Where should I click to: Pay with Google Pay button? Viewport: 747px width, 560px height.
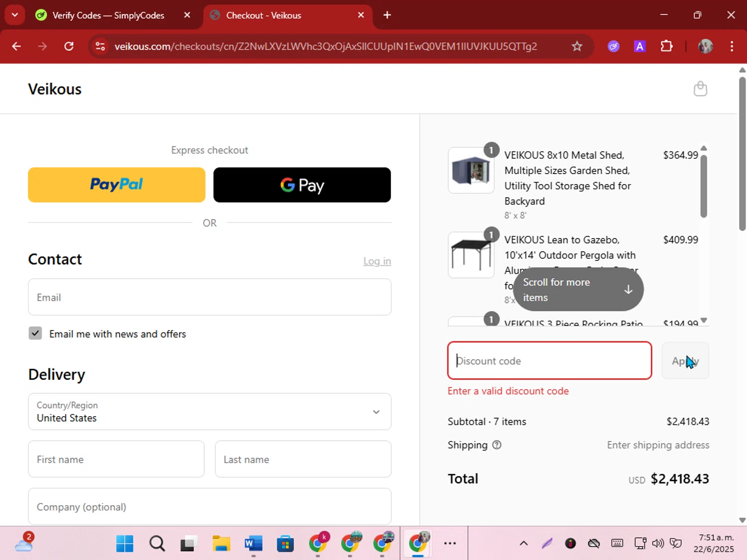coord(302,185)
